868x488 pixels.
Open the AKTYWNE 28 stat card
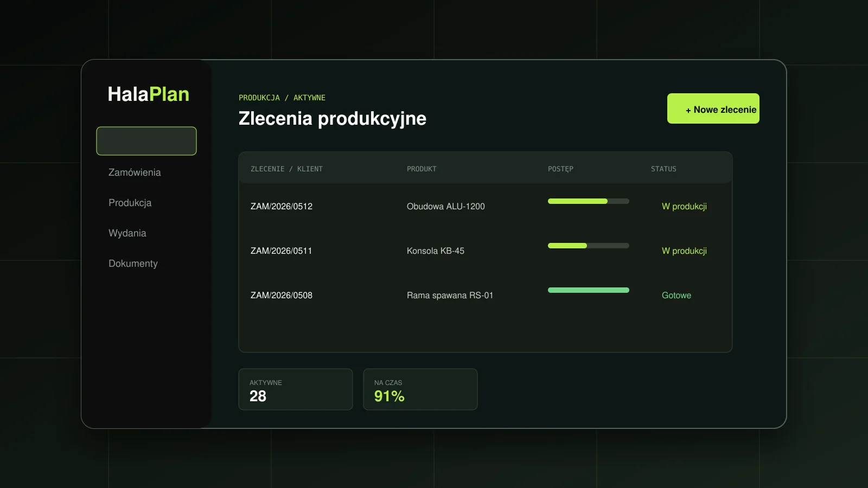pos(296,389)
